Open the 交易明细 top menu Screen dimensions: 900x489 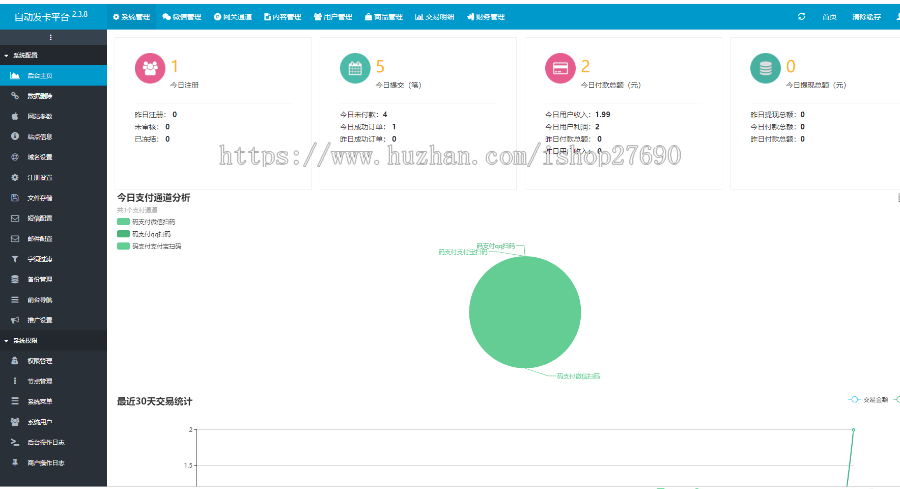[x=435, y=17]
